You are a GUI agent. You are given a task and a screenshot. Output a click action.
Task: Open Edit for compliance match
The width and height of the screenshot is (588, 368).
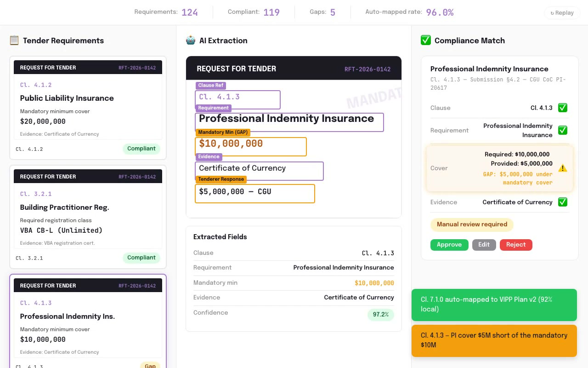[484, 245]
